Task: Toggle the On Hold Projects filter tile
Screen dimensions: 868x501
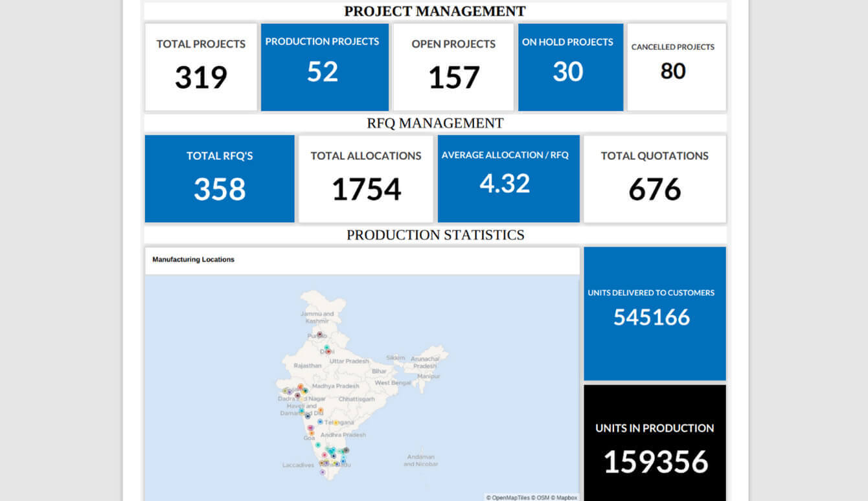Action: (x=570, y=67)
